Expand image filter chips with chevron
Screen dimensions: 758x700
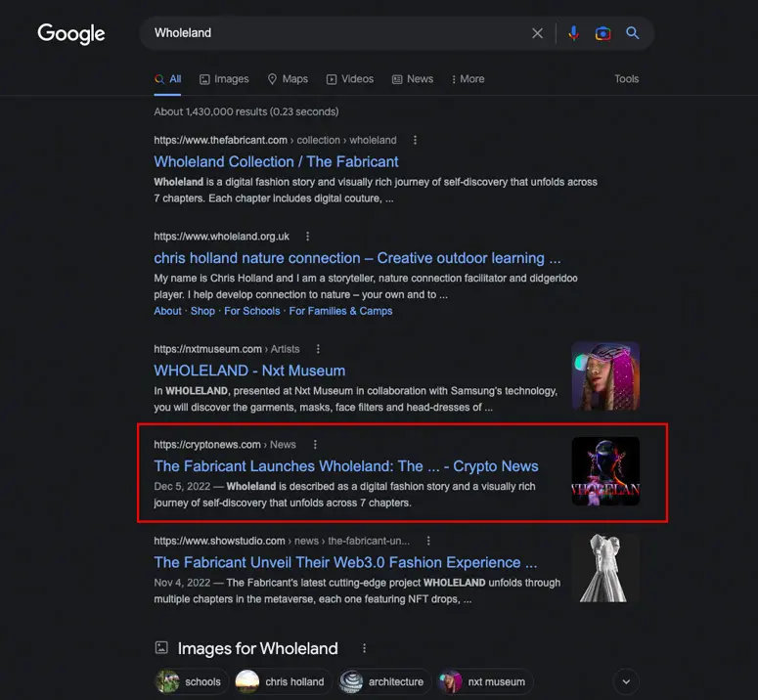tap(626, 681)
